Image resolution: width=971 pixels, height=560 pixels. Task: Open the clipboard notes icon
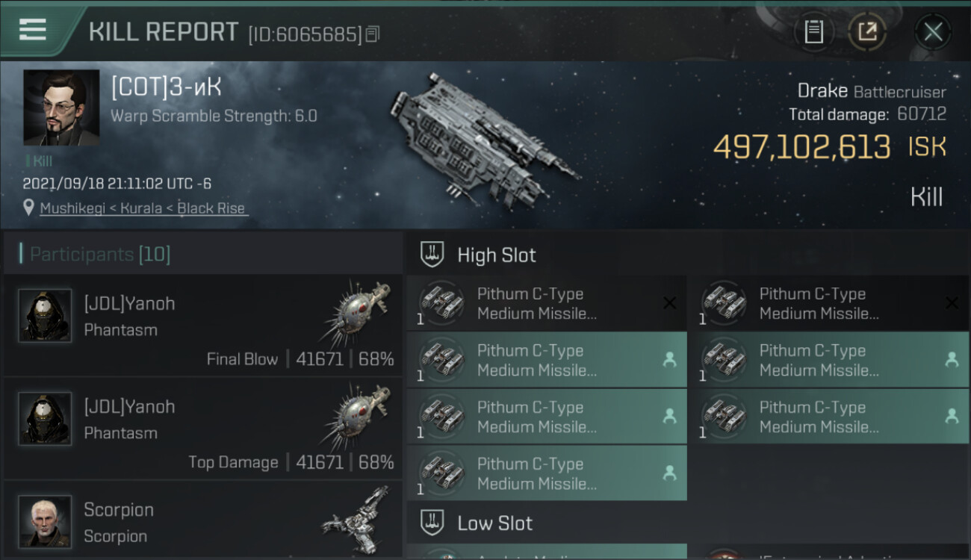[813, 32]
